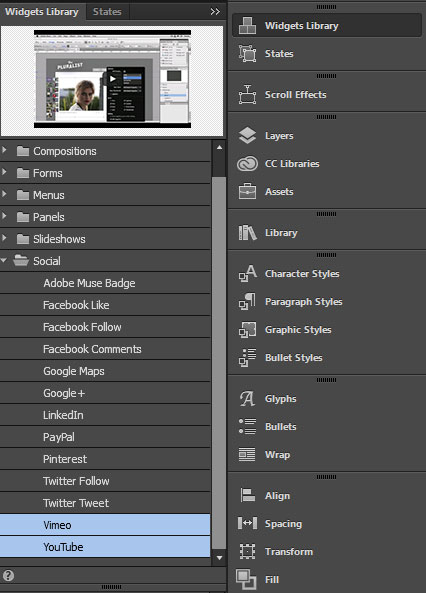Switch to the Widgets Library tab
The height and width of the screenshot is (593, 426).
(42, 12)
